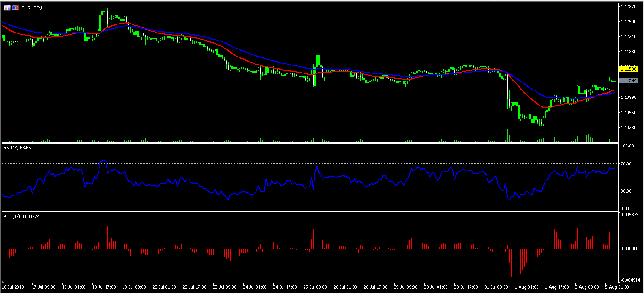Click the 22 Jul 17:00 time label
644x293 pixels.
point(193,287)
